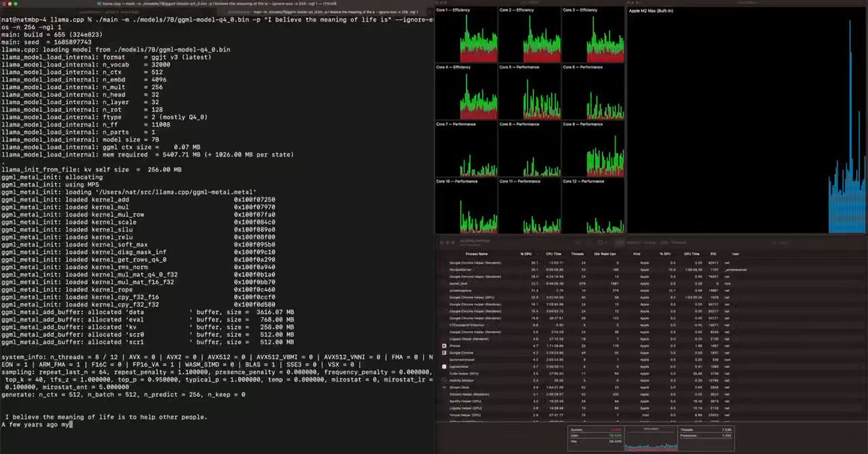Click the generated text 'A few years ago my'
The height and width of the screenshot is (454, 868).
click(x=35, y=425)
